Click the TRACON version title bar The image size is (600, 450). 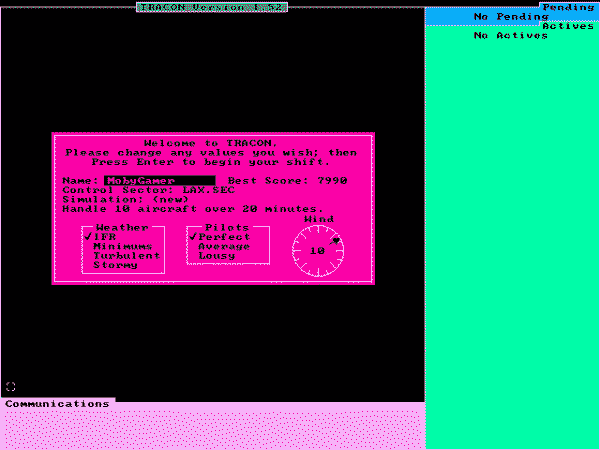pyautogui.click(x=212, y=7)
